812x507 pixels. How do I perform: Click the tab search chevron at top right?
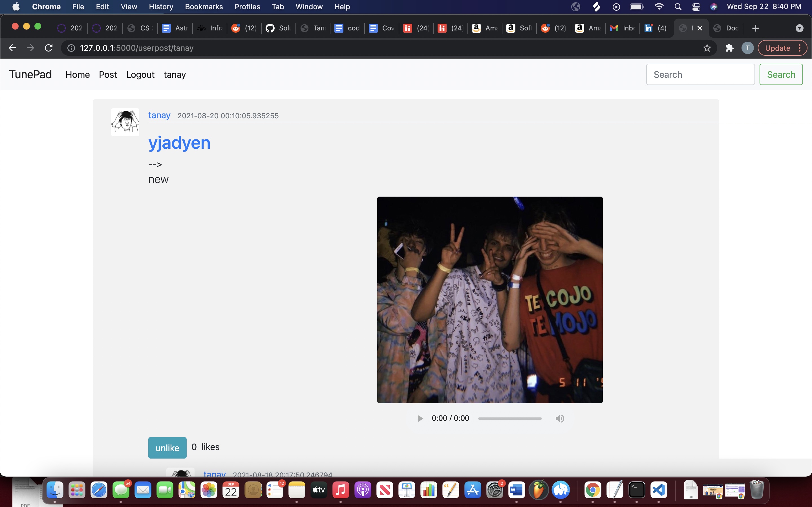pyautogui.click(x=799, y=28)
